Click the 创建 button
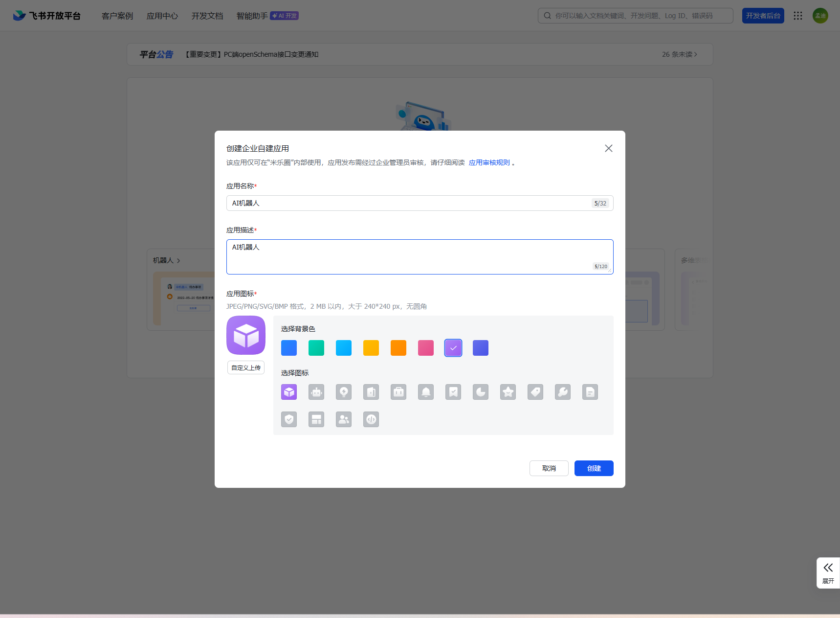This screenshot has height=618, width=840. coord(594,468)
